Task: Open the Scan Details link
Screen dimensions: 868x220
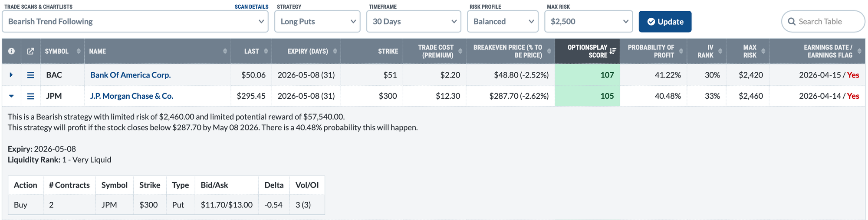Action: click(251, 7)
